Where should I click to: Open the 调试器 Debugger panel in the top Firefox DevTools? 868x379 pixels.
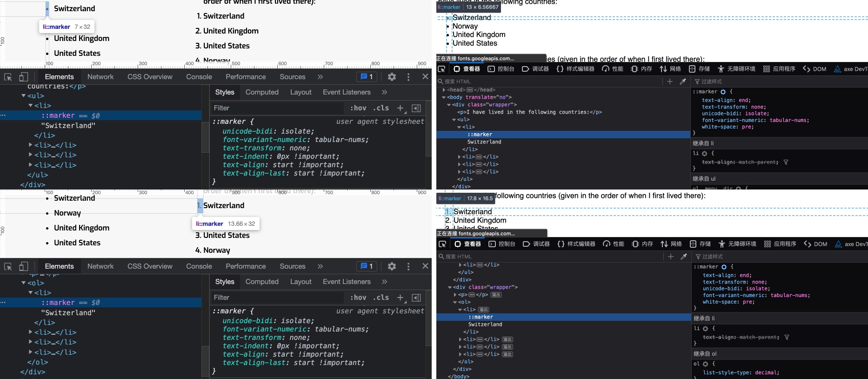pos(535,69)
